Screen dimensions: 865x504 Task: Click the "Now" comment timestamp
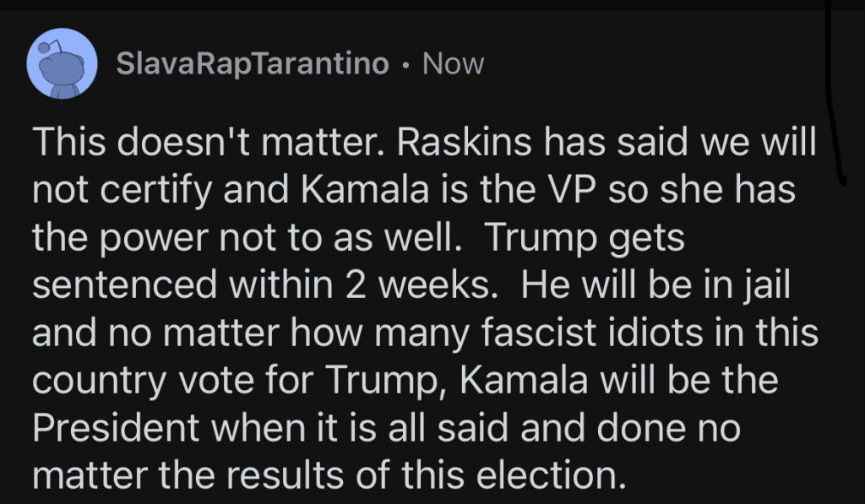point(454,63)
